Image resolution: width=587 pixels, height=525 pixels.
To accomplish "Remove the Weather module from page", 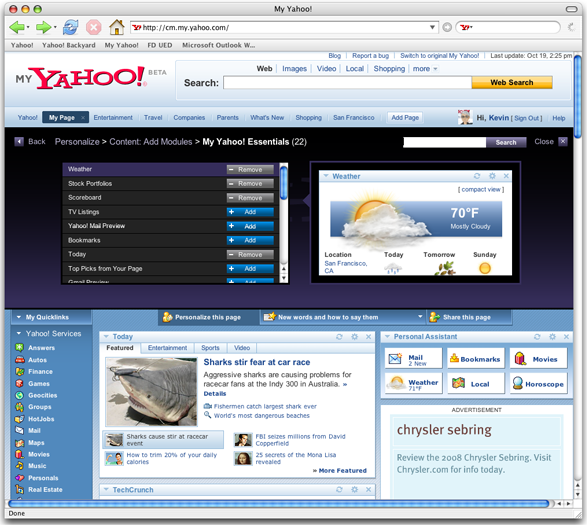I will (250, 169).
